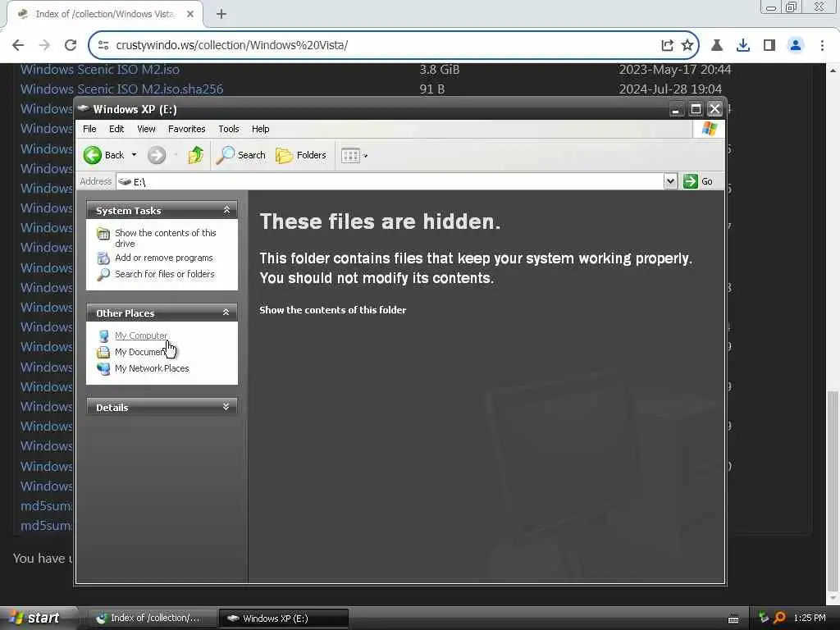Open My Network Places link
Image resolution: width=840 pixels, height=630 pixels.
point(152,368)
